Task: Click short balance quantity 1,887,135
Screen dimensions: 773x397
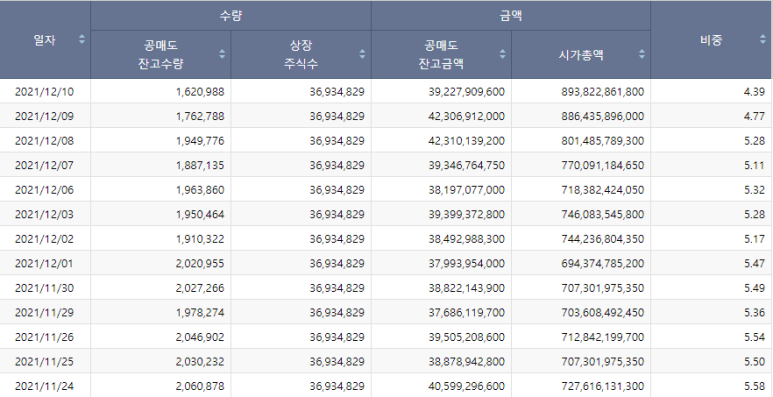Action: [200, 165]
